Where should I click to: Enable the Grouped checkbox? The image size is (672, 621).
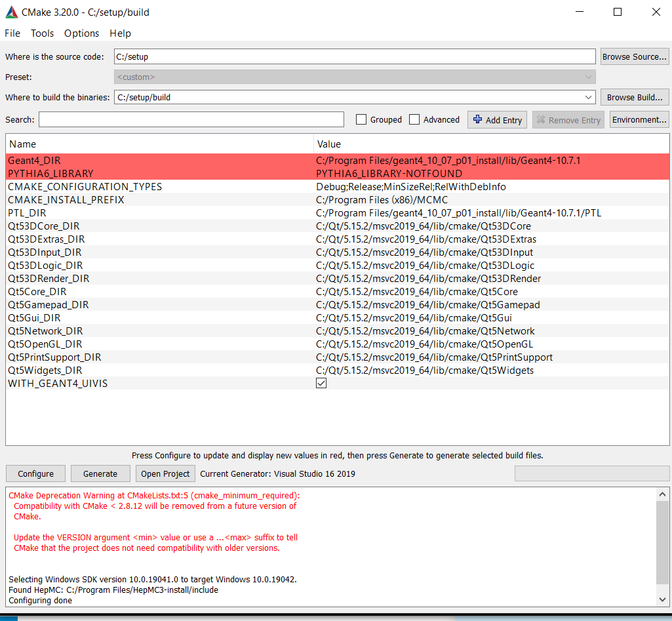[361, 120]
